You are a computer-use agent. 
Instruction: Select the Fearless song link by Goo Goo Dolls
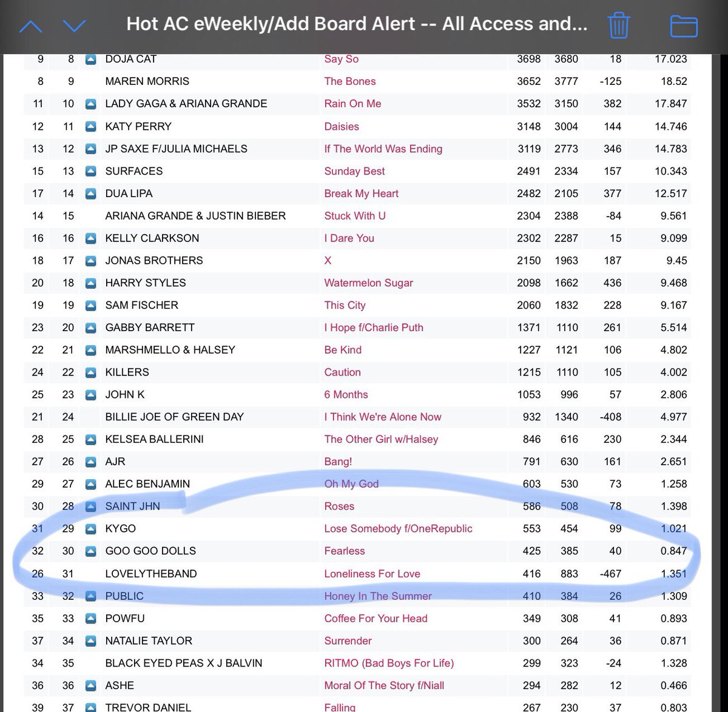345,551
